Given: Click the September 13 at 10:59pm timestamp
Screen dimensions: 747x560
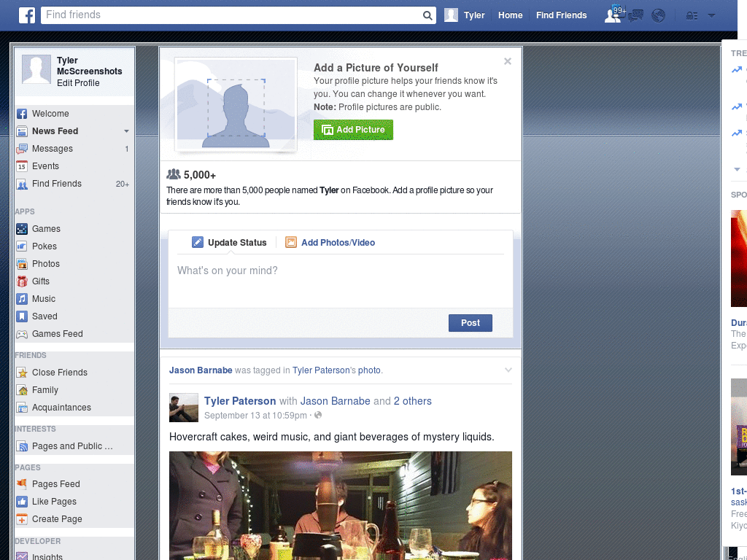Looking at the screenshot, I should pos(255,415).
